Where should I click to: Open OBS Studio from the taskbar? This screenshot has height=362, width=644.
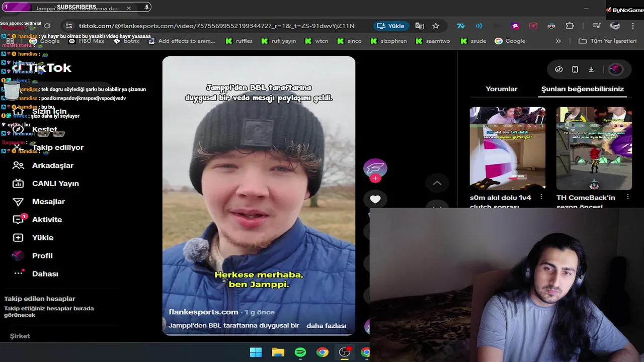tap(345, 352)
